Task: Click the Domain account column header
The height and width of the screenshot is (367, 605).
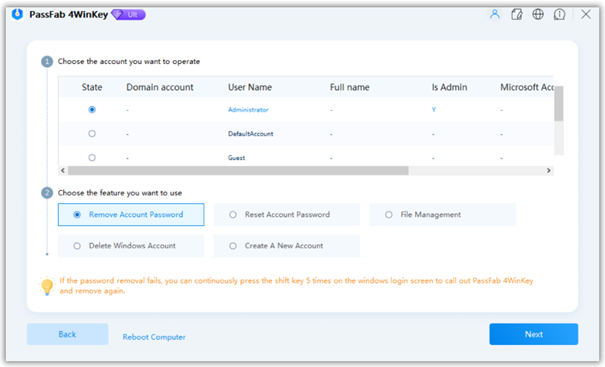Action: point(160,87)
